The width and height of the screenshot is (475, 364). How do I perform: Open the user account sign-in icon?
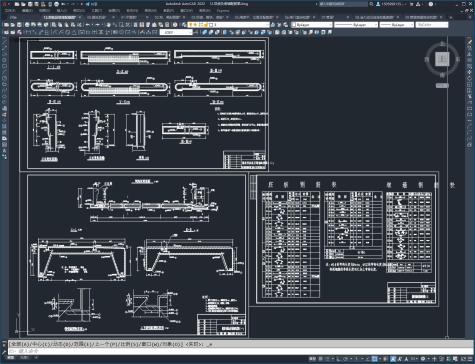[378, 4]
